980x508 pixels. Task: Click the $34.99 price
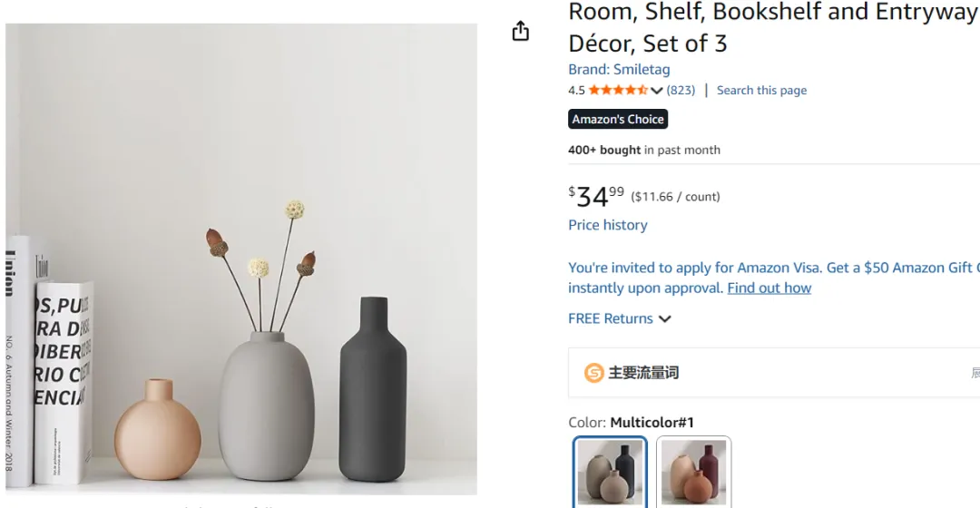coord(596,196)
